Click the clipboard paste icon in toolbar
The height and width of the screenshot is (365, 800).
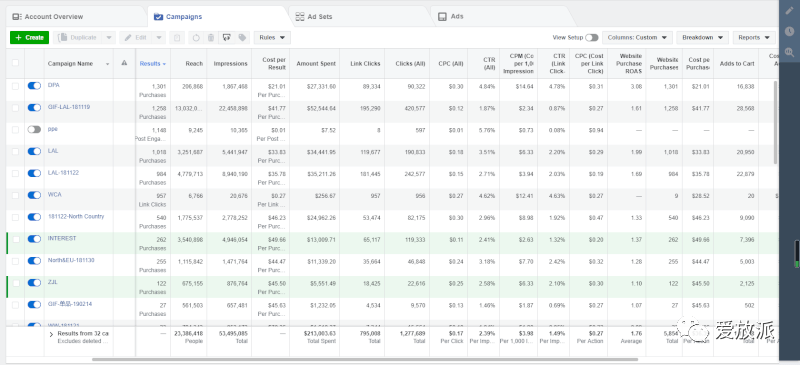tap(177, 38)
